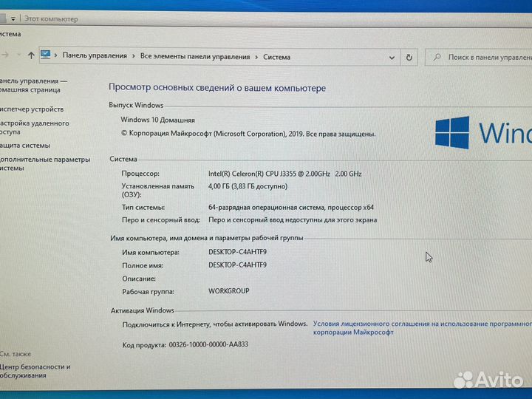Go to Все элементы панели управления breadcrumb
This screenshot has height=399, width=532.
click(195, 57)
